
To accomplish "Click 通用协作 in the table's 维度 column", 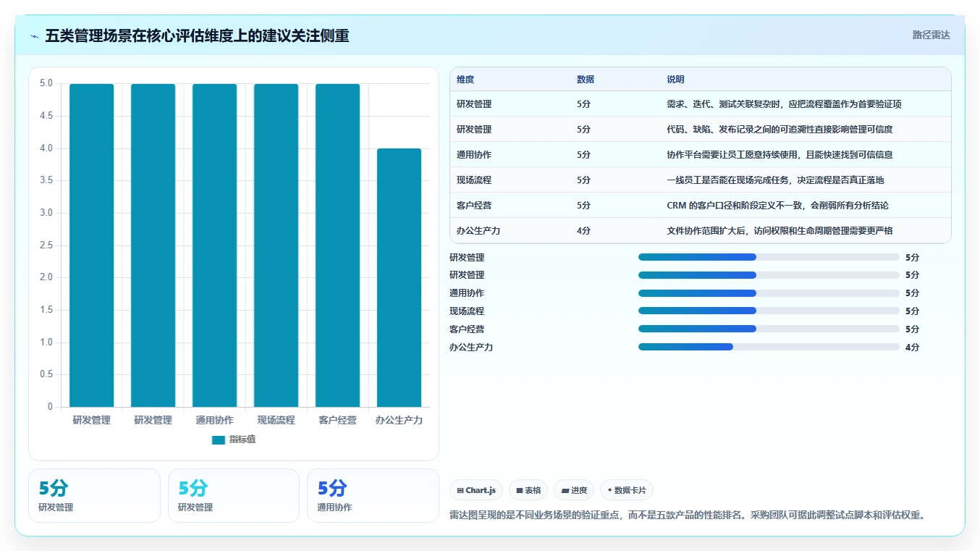I will pos(474,155).
